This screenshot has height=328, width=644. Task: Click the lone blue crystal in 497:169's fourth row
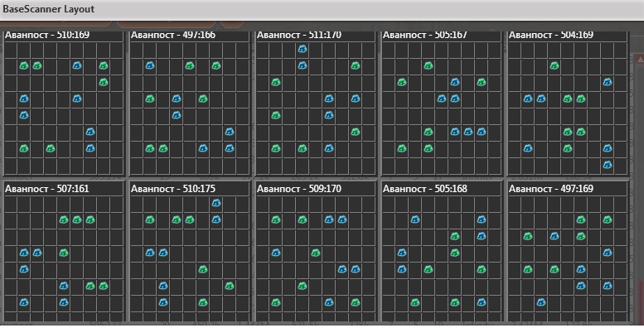coord(608,253)
